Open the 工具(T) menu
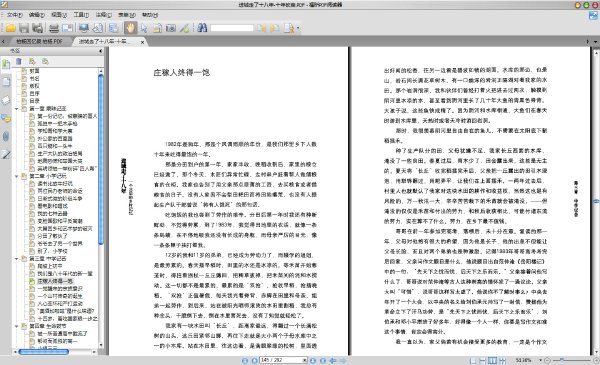The image size is (600, 365). [81, 15]
